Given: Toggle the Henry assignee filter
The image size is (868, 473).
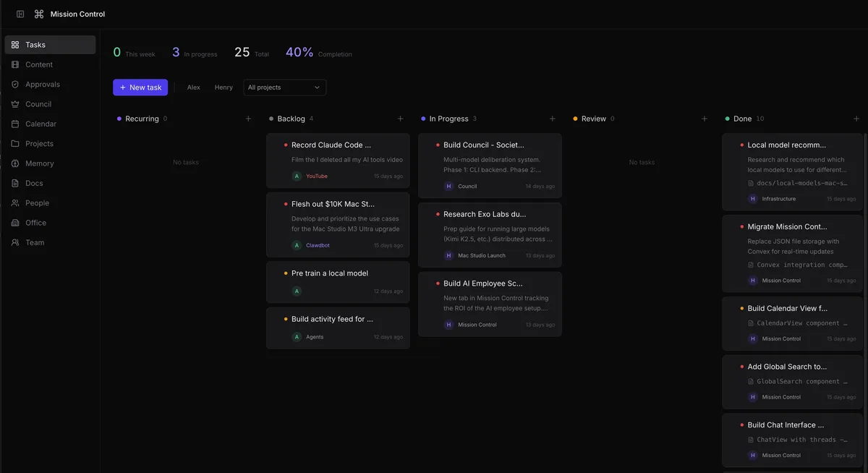Looking at the screenshot, I should (x=224, y=88).
